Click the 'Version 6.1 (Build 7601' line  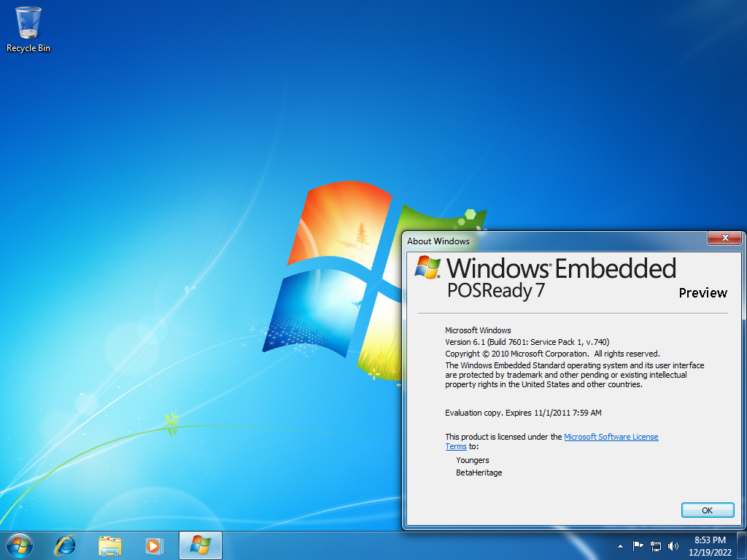pos(527,342)
